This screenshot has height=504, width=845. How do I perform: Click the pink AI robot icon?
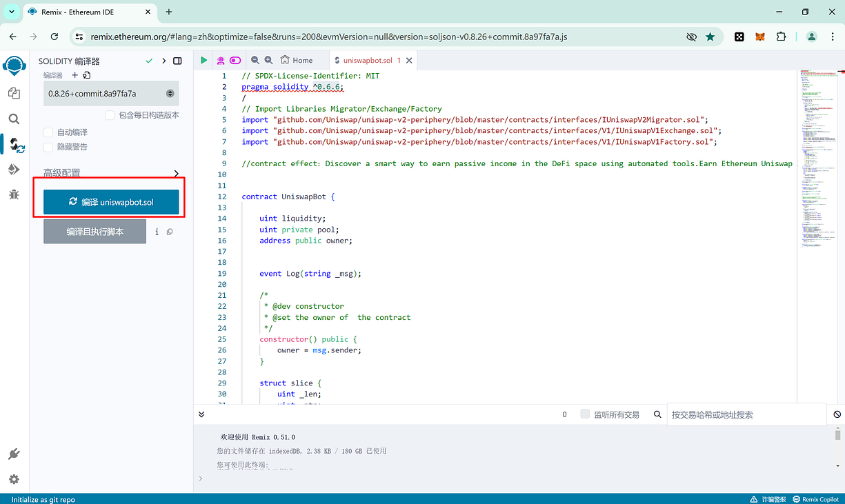221,61
